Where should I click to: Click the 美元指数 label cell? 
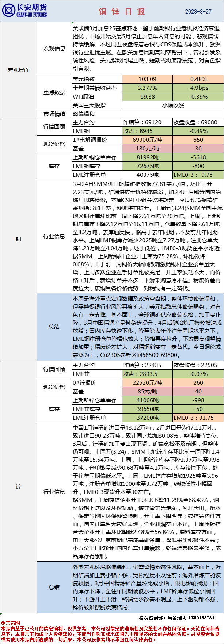pos(97,79)
